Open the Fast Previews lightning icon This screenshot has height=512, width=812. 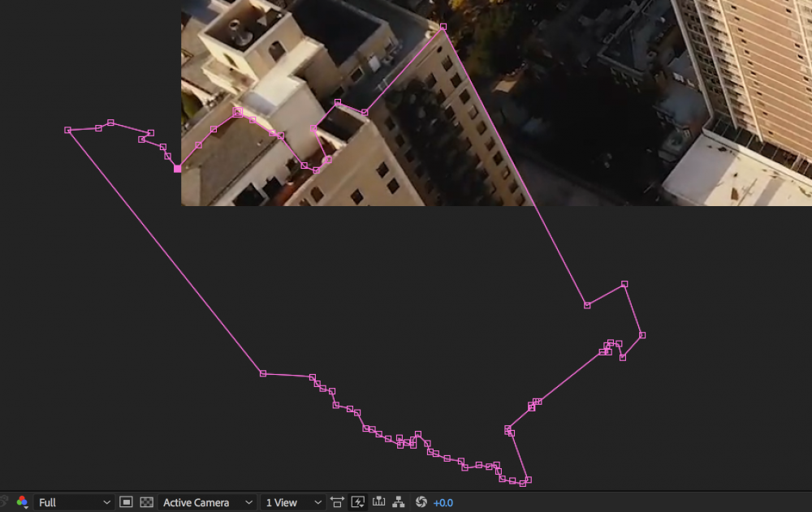pyautogui.click(x=358, y=502)
